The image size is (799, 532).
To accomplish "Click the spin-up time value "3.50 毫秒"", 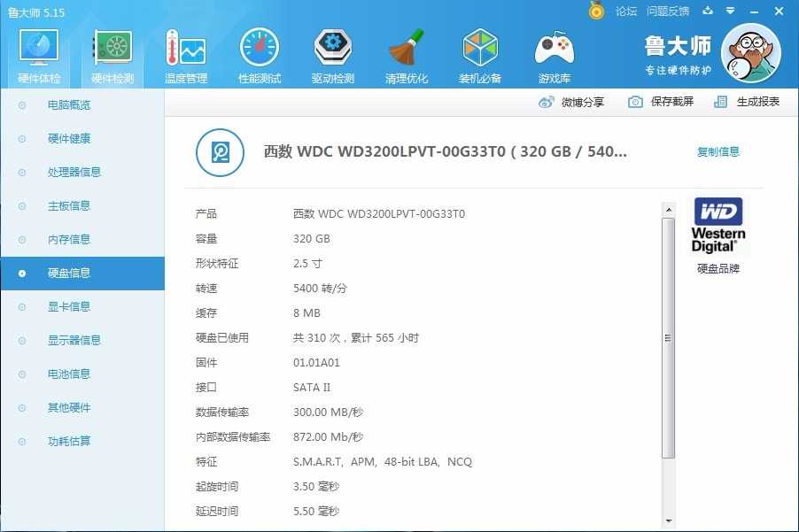I will (316, 487).
